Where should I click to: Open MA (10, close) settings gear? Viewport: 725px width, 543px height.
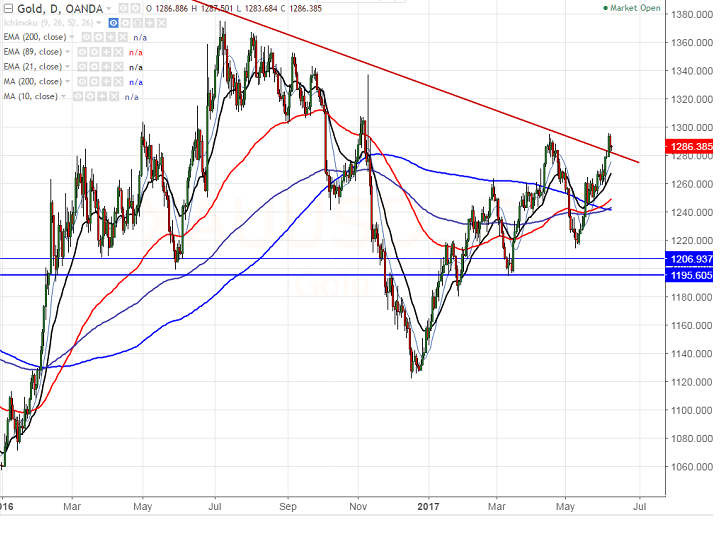tap(90, 97)
